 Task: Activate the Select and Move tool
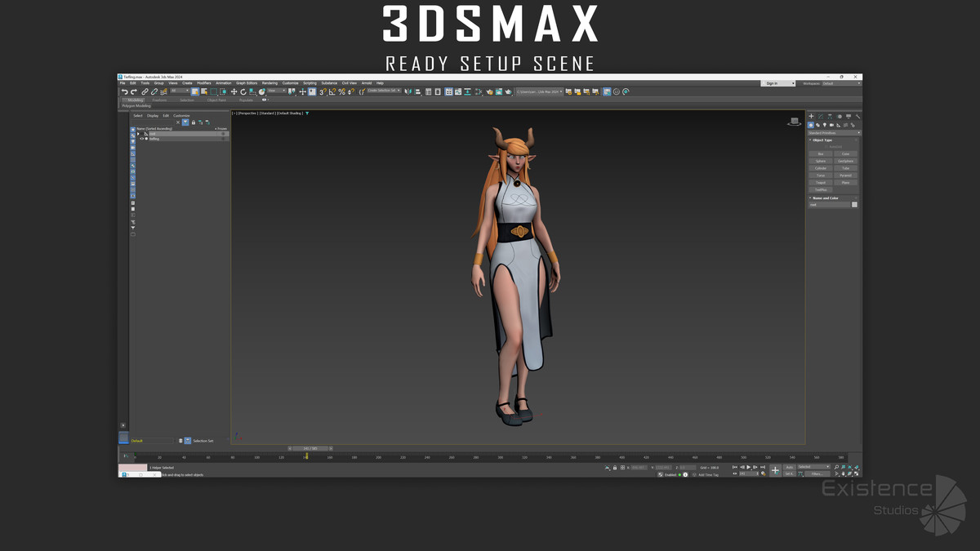pyautogui.click(x=234, y=91)
